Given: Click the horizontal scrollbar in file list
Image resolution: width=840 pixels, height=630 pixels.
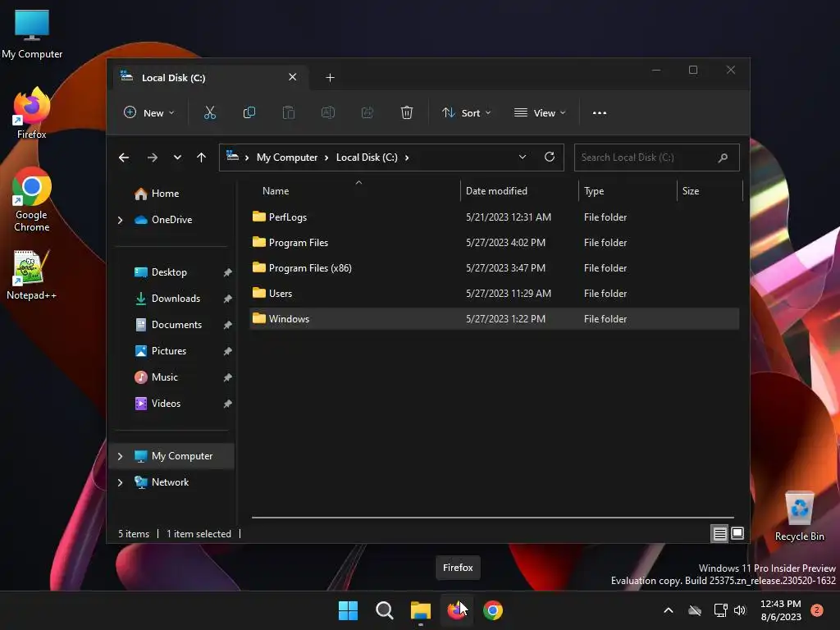Looking at the screenshot, I should coord(493,518).
